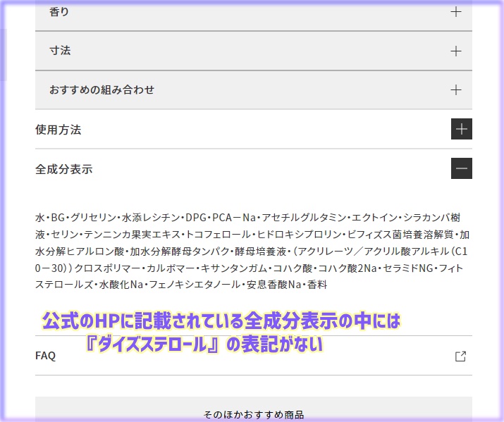Select the 香り row label
The width and height of the screenshot is (504, 422).
pos(59,11)
